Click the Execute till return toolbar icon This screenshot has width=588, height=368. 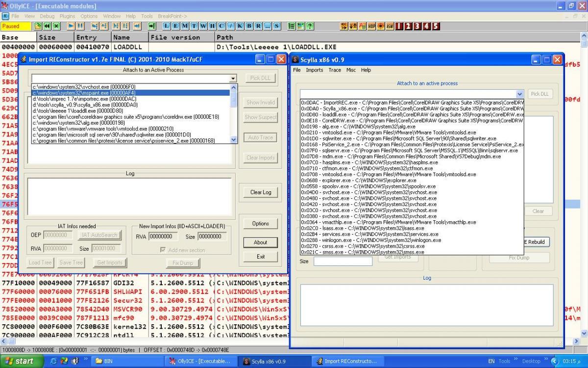pos(137,26)
